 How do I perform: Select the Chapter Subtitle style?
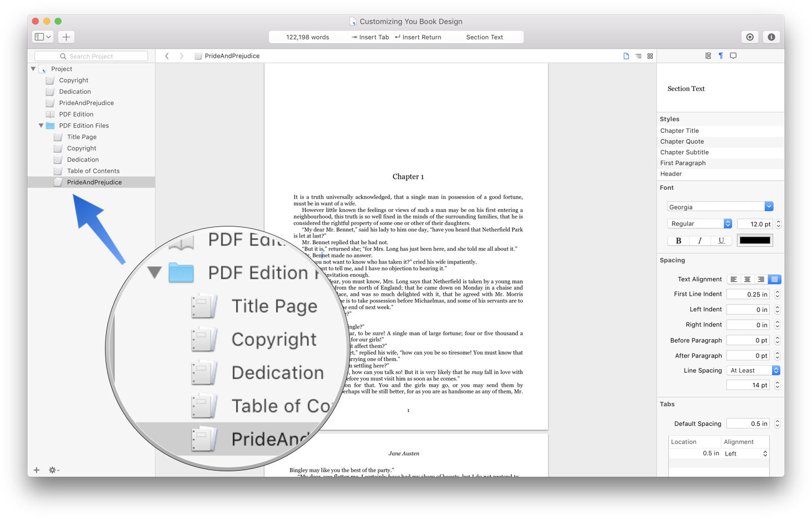[720, 152]
